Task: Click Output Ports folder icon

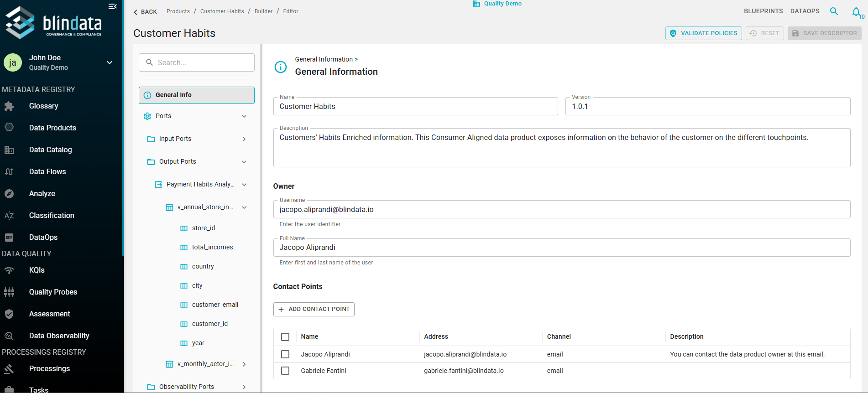Action: point(151,162)
